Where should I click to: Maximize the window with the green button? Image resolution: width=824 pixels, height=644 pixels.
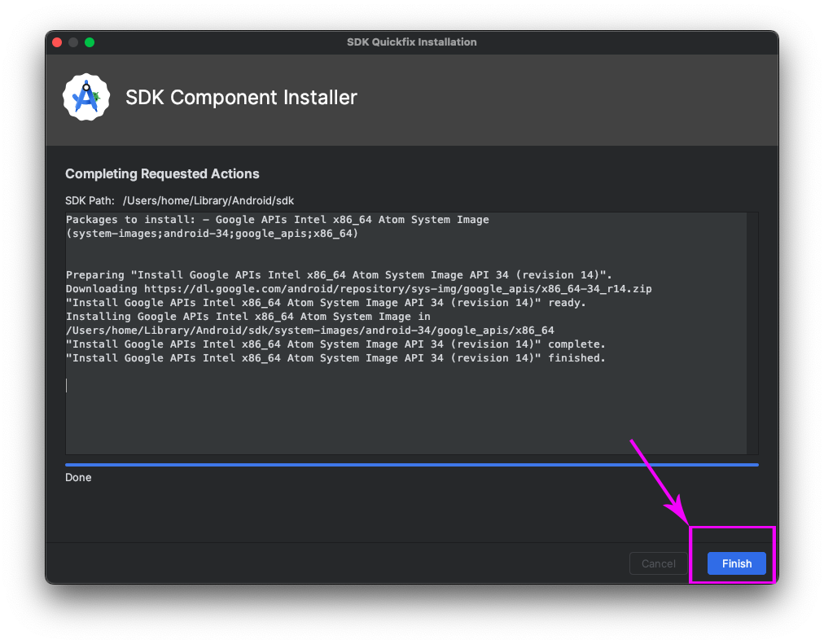90,42
